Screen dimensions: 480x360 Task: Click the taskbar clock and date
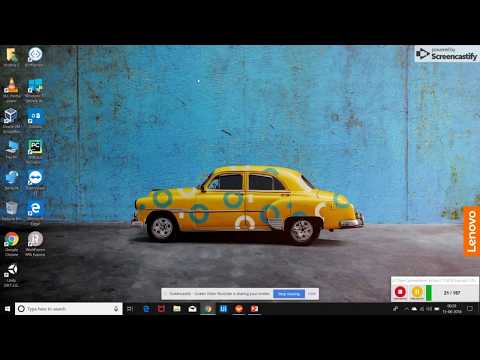point(452,309)
